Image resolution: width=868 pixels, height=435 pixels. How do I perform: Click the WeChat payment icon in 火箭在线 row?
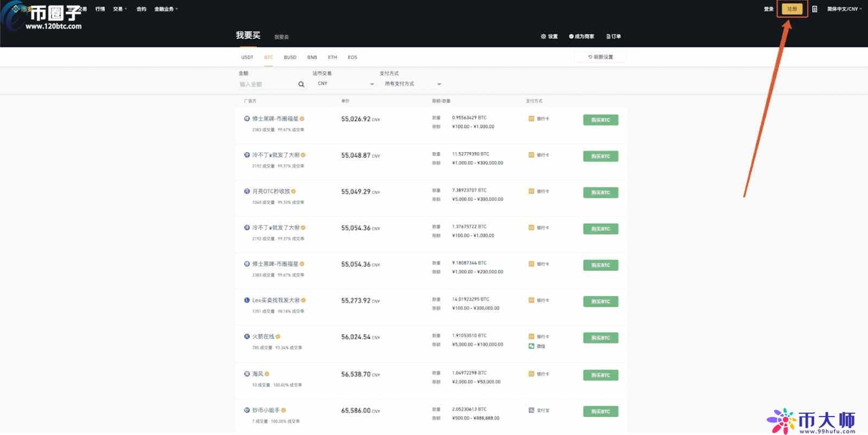coord(532,346)
